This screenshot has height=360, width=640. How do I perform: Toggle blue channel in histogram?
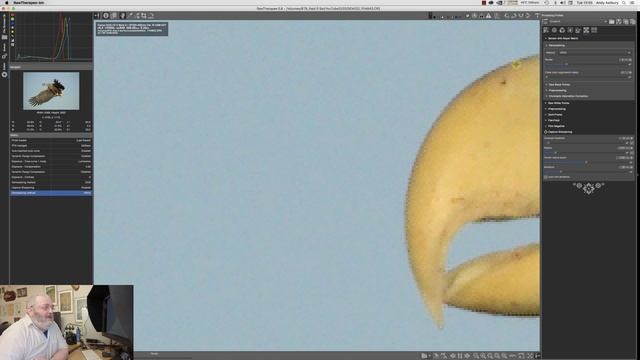[x=13, y=23]
